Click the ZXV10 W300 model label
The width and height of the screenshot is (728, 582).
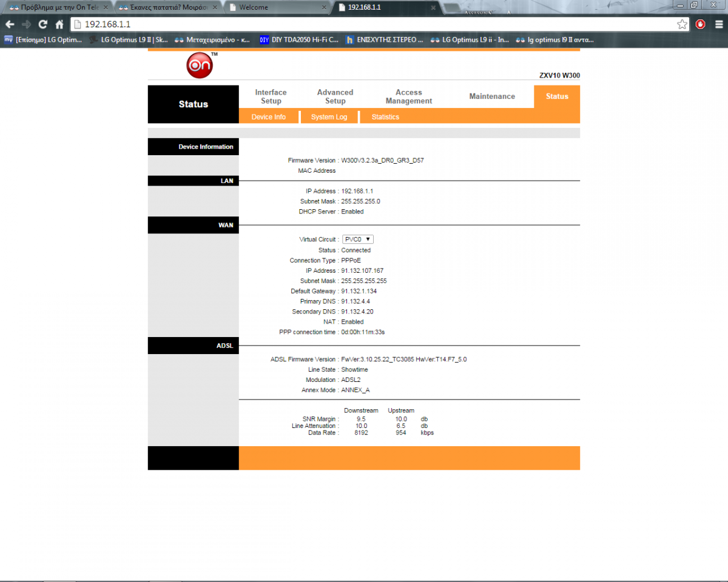click(559, 76)
